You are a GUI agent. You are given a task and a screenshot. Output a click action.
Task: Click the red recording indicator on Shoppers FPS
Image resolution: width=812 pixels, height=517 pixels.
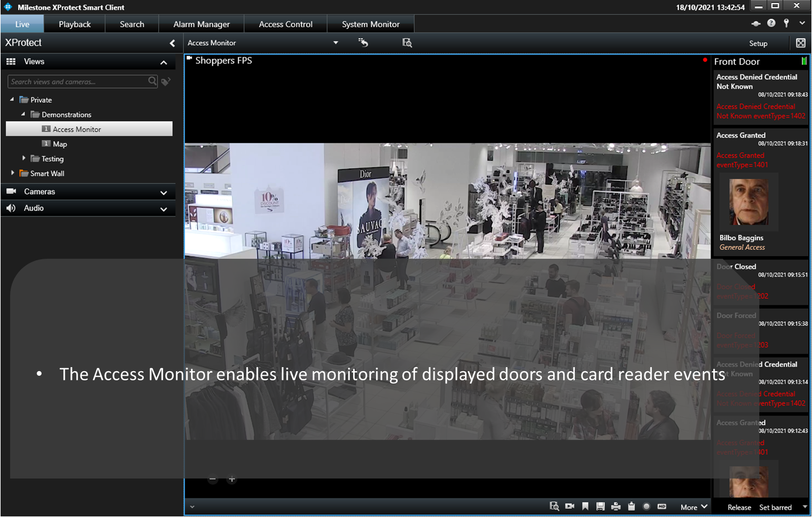[705, 60]
